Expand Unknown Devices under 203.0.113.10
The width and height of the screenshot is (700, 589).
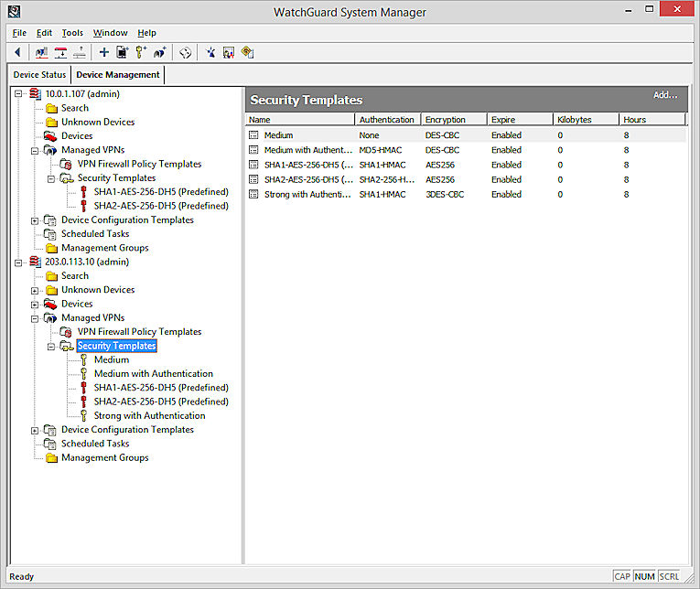(36, 290)
